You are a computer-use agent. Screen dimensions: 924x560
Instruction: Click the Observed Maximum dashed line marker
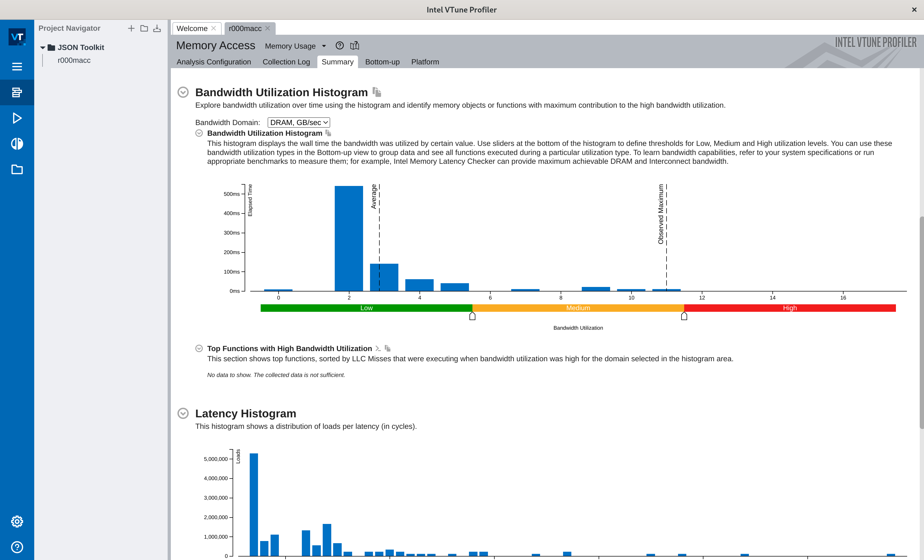(x=666, y=237)
